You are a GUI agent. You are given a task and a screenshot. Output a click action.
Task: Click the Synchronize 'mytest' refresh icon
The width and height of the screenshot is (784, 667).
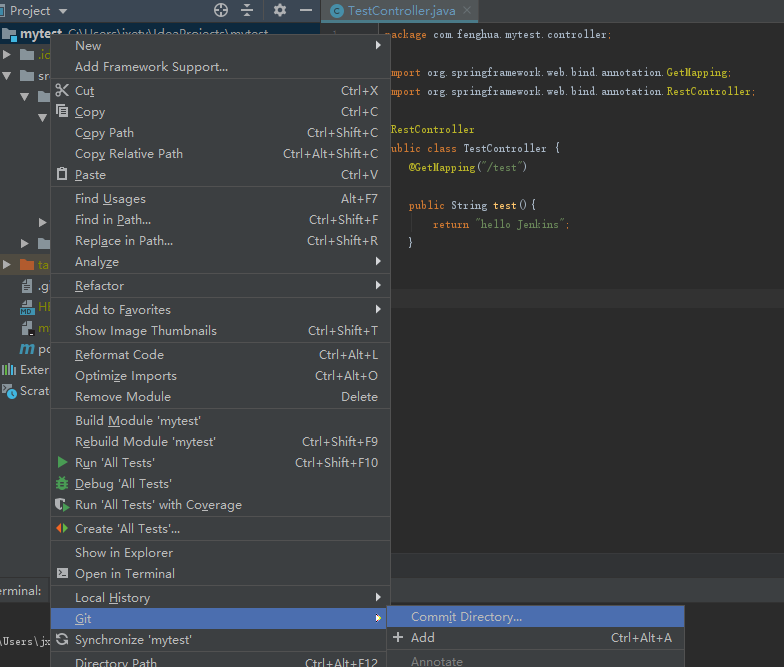coord(62,640)
